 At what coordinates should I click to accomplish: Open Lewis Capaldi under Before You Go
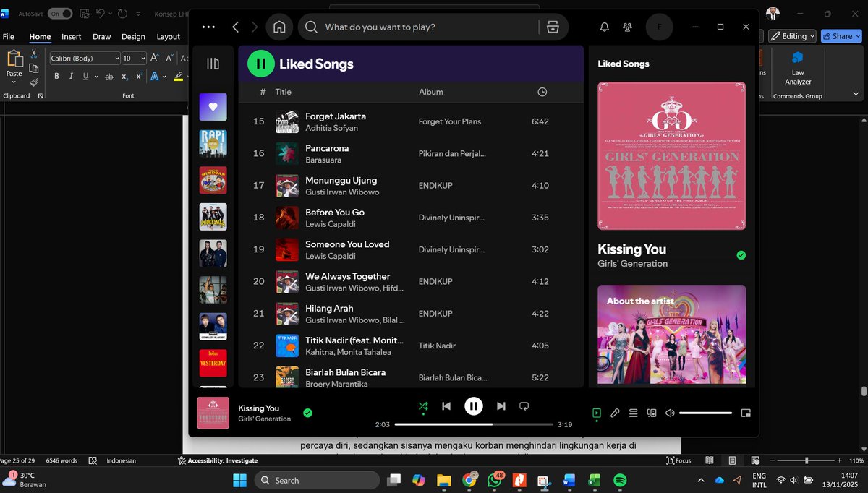331,224
